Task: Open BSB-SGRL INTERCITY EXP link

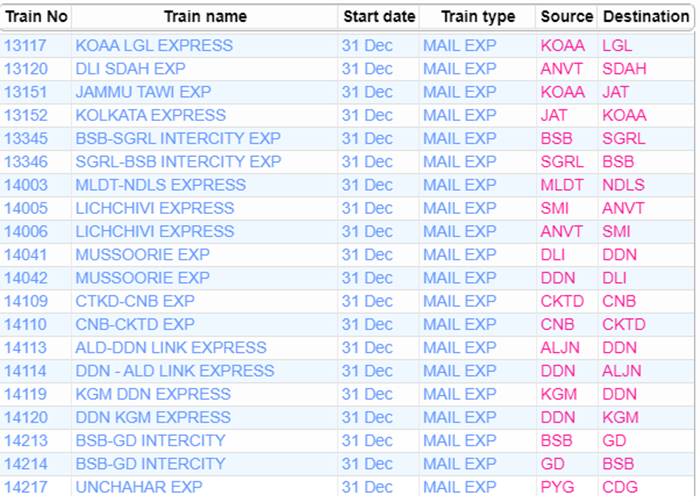Action: [178, 138]
